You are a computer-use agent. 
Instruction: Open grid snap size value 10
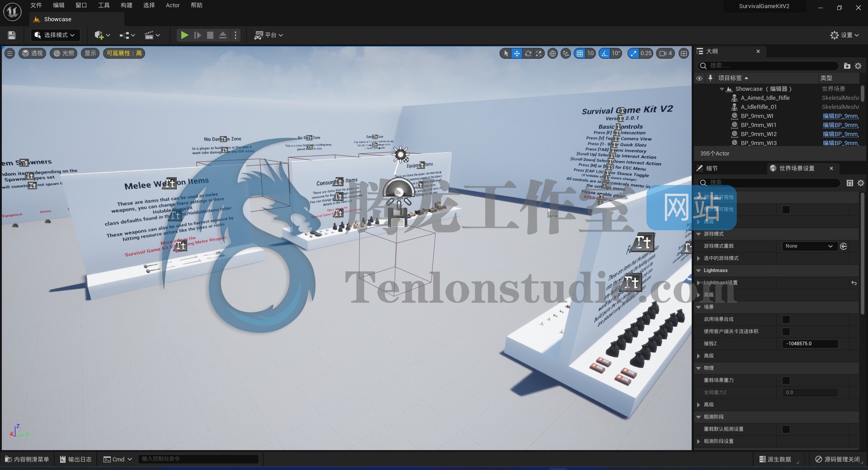(590, 53)
